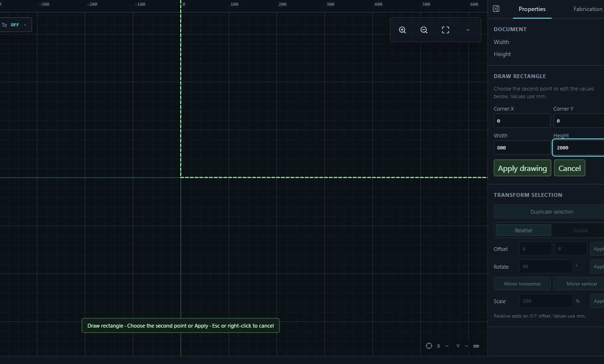Click the 'Relative adds an X/Y offset' note
This screenshot has width=604, height=364.
[x=539, y=316]
